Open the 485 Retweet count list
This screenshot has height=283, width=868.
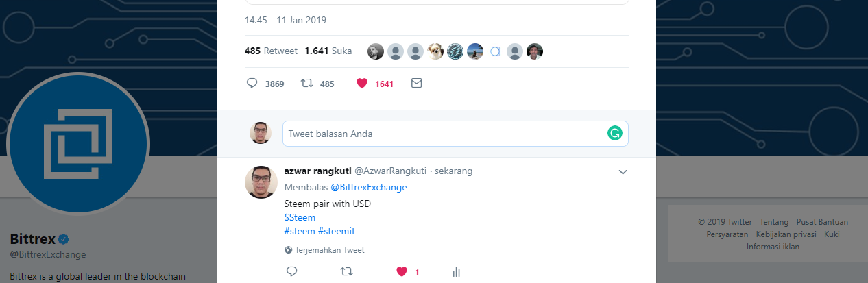point(271,51)
